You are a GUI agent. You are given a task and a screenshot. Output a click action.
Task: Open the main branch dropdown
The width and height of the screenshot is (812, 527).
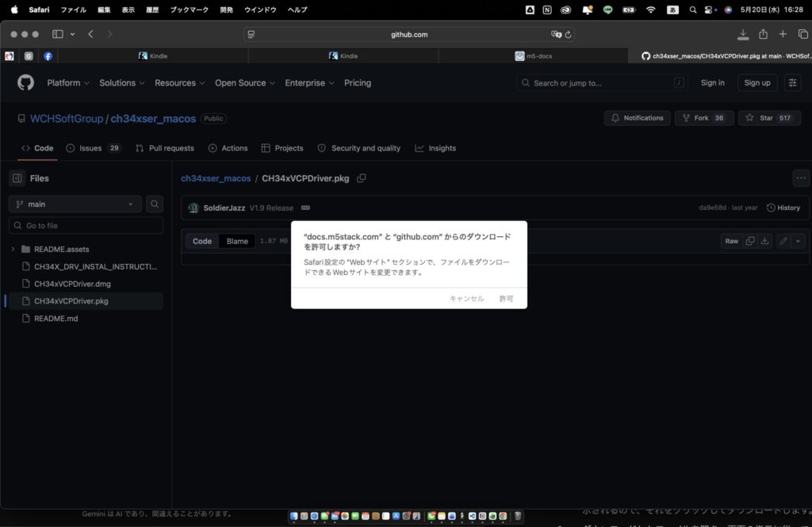[75, 204]
